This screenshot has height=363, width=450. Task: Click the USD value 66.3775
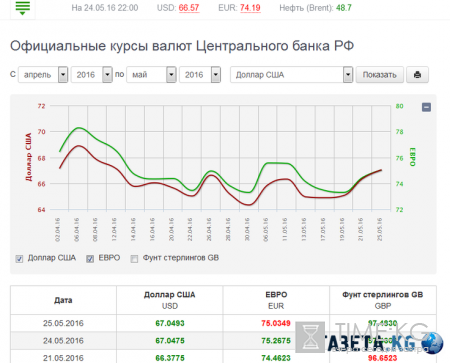point(170,358)
